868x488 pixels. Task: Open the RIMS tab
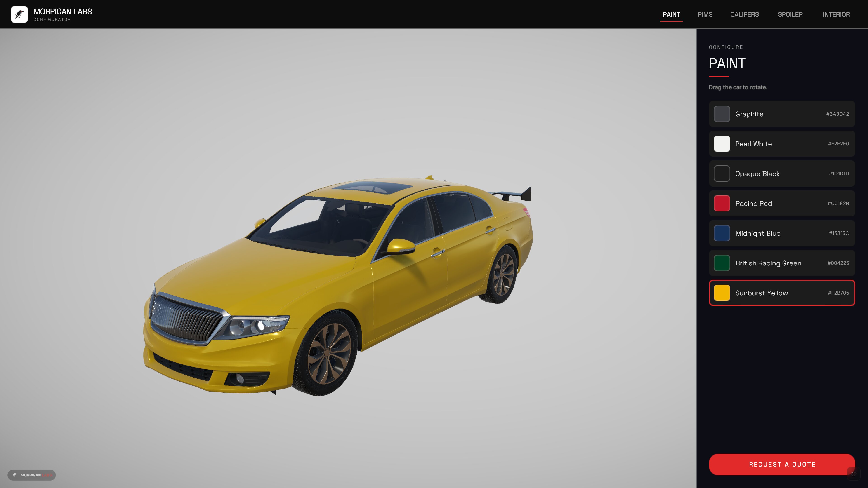coord(705,14)
